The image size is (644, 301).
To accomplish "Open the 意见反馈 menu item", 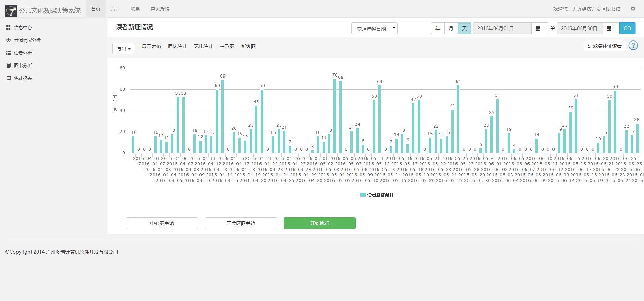I will tap(160, 9).
